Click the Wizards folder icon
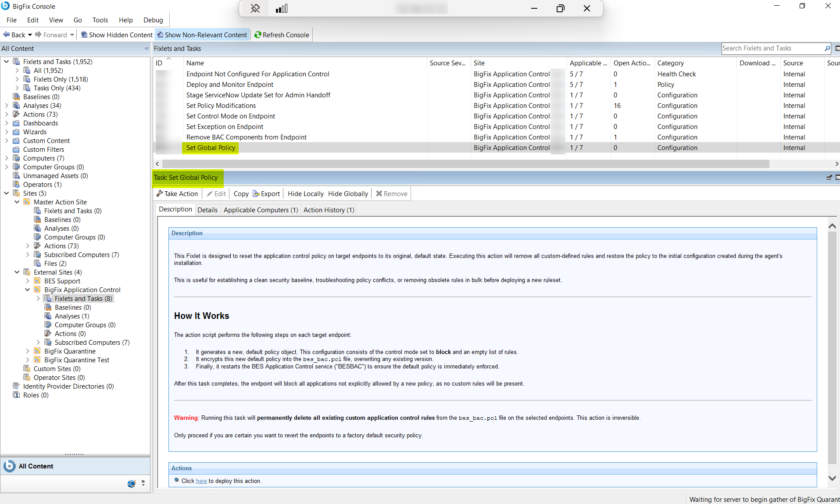 [x=17, y=132]
